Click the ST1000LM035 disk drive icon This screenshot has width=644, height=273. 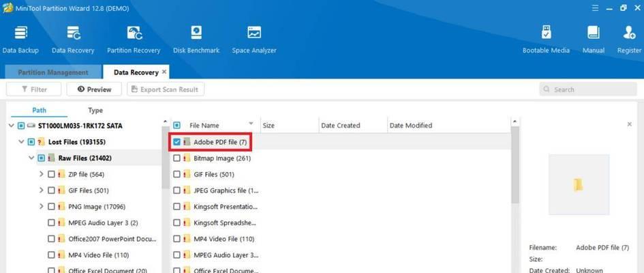31,126
